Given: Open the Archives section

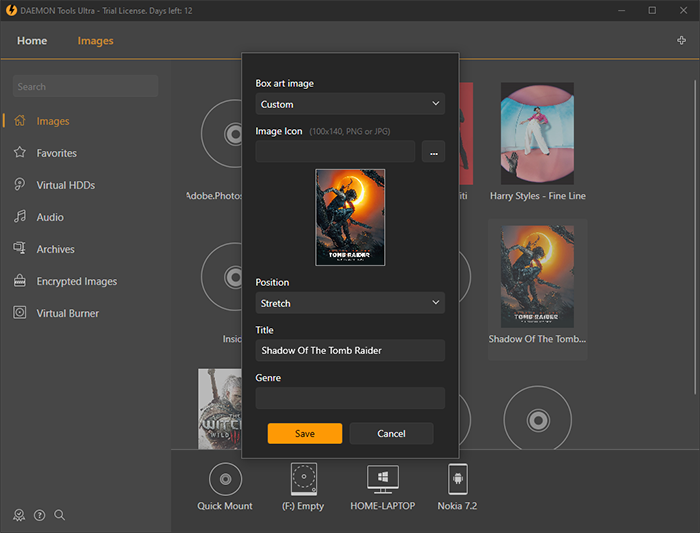Looking at the screenshot, I should (x=55, y=249).
